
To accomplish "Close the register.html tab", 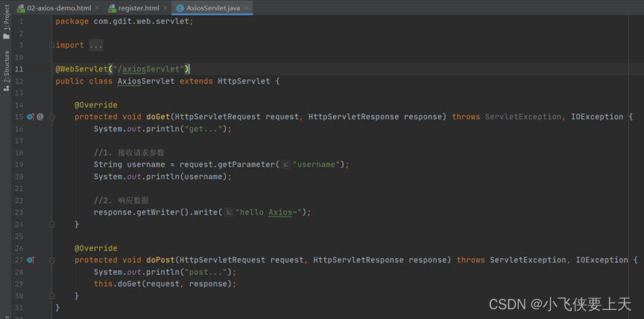I will coord(165,7).
